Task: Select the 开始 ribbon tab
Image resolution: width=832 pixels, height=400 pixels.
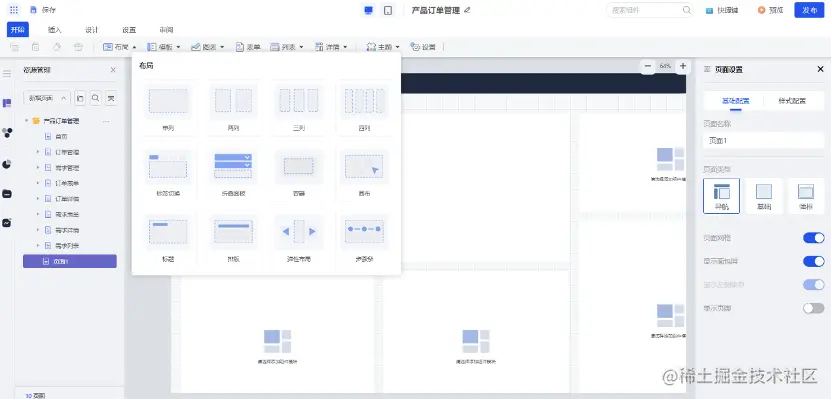Action: tap(18, 30)
